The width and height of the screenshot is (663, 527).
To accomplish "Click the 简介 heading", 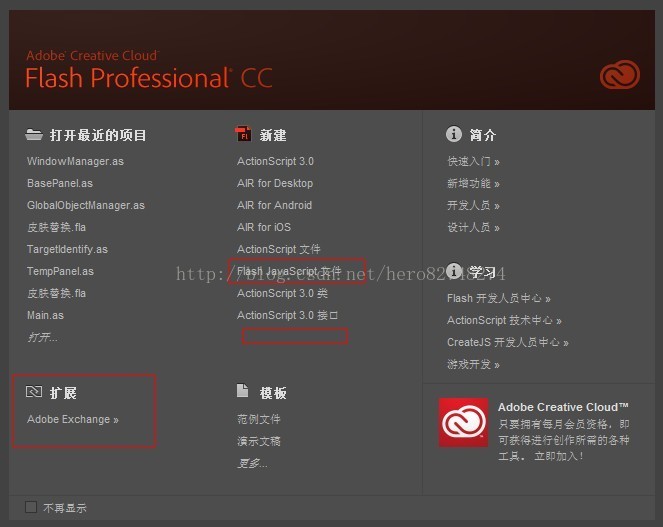I will pyautogui.click(x=482, y=135).
